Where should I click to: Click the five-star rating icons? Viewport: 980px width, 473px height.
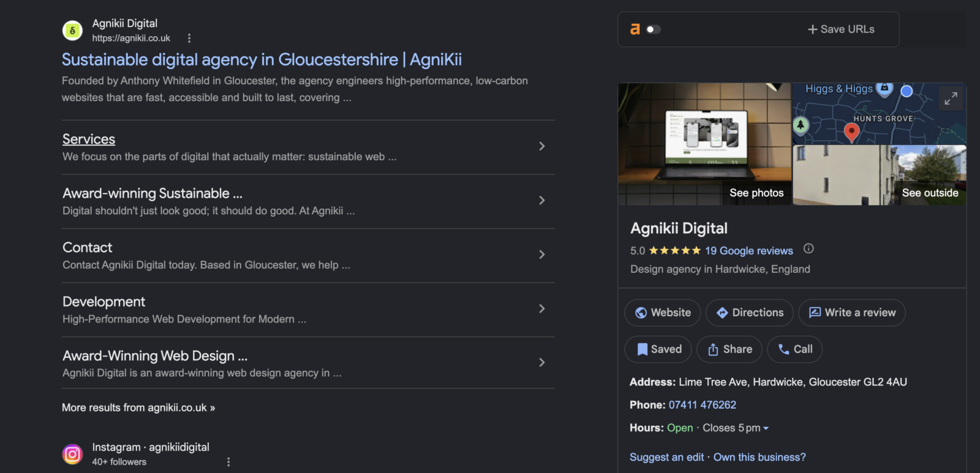[675, 251]
